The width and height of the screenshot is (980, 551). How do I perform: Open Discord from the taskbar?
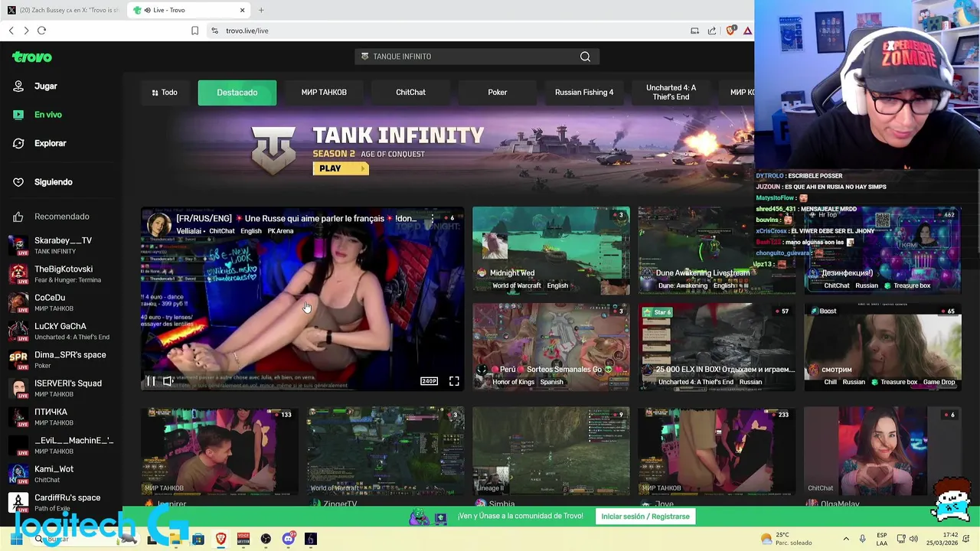[x=288, y=539]
